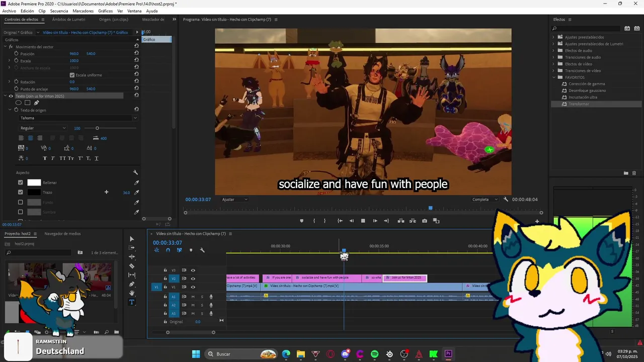Collapse FAVORITOS folder
644x362 pixels.
click(x=553, y=77)
